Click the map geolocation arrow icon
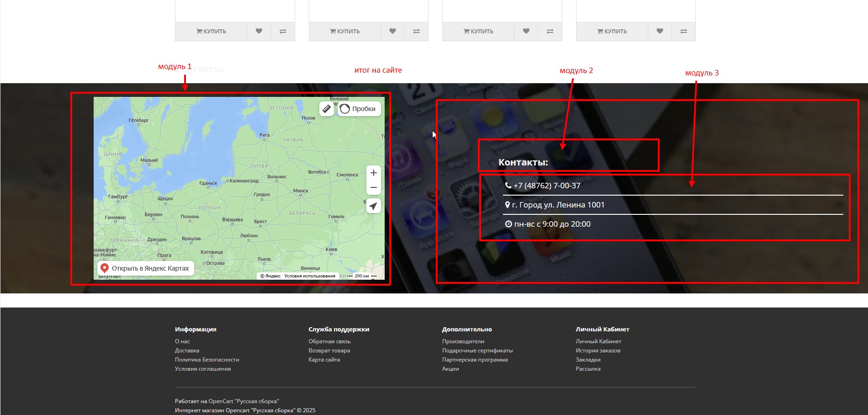Screen dimensions: 868x415 [x=373, y=206]
